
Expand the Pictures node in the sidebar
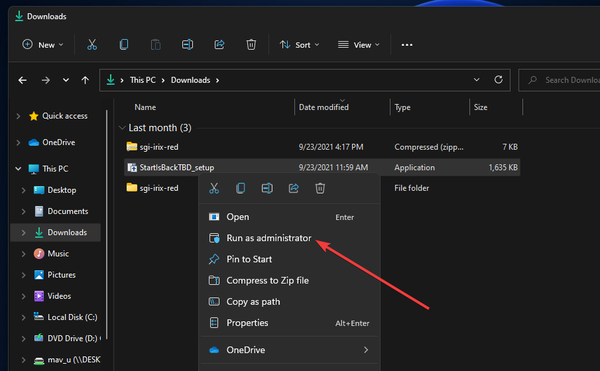point(23,275)
